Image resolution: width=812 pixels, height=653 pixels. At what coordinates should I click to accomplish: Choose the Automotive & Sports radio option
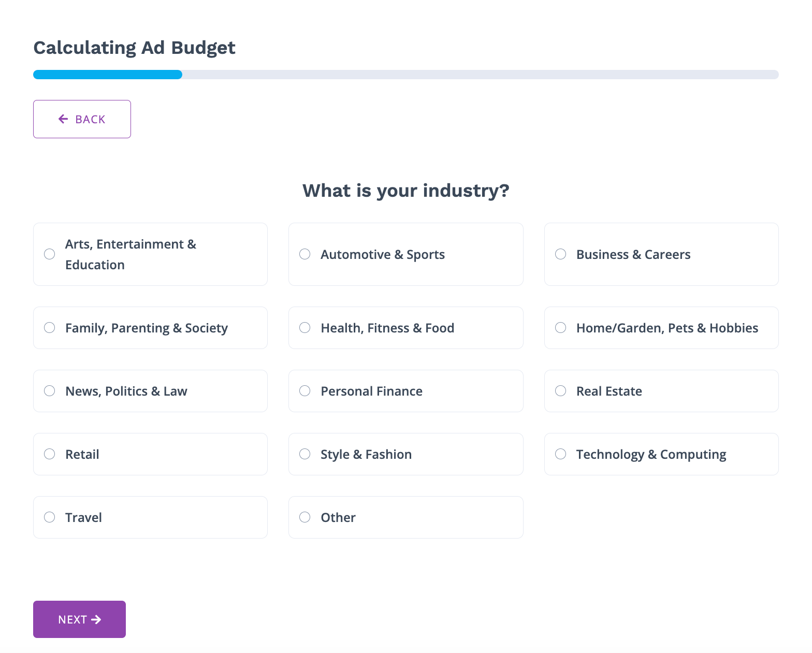click(305, 254)
